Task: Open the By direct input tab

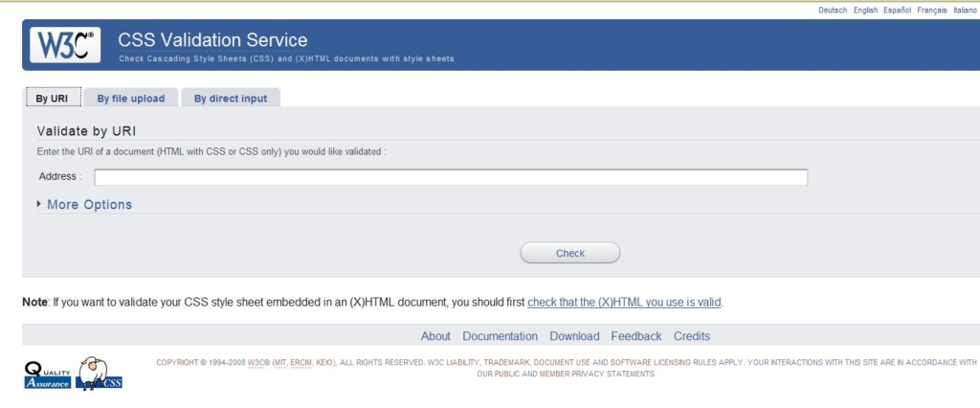Action: (231, 99)
